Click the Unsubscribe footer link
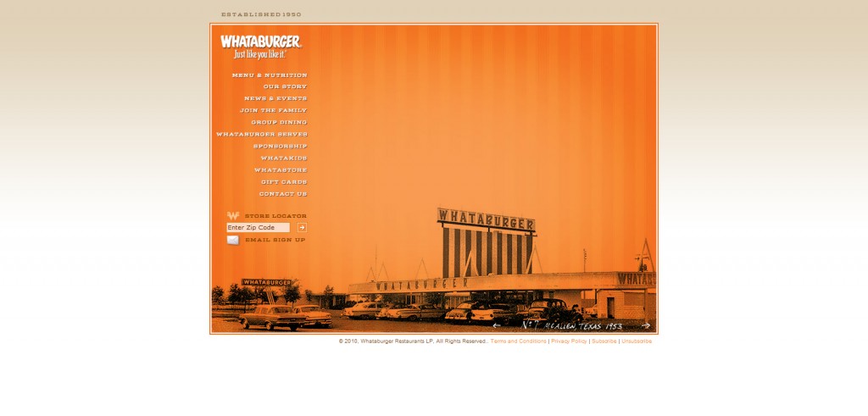868x416 pixels. click(637, 341)
